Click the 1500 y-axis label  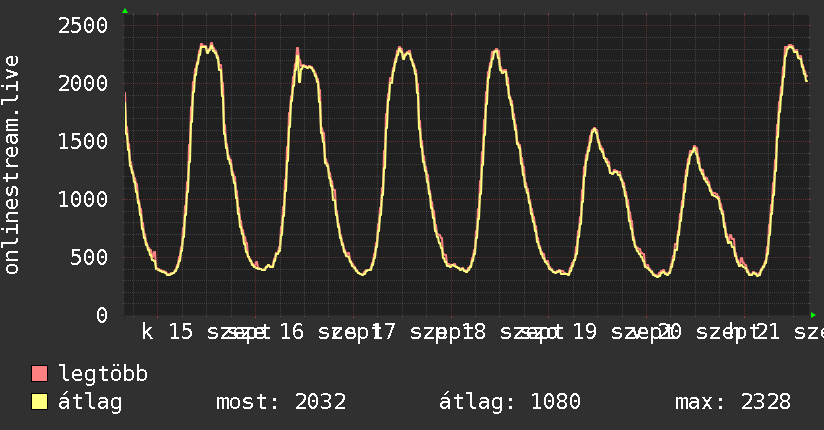83,141
